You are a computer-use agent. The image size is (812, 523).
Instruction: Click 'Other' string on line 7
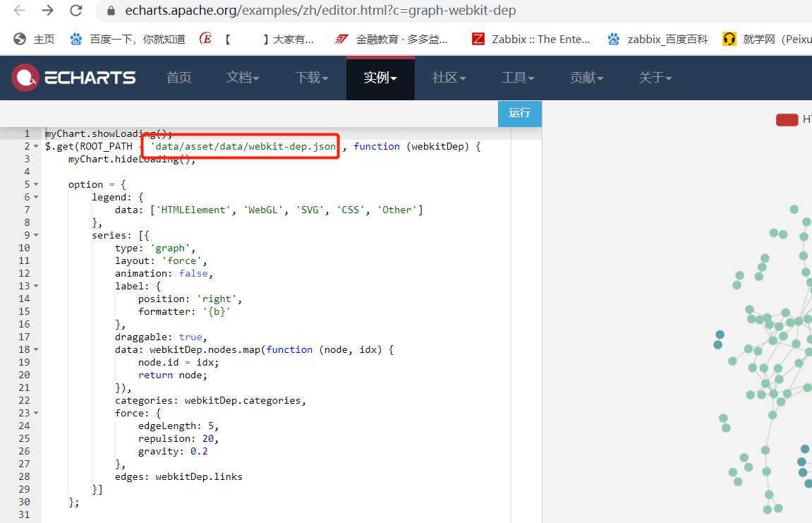pos(396,210)
